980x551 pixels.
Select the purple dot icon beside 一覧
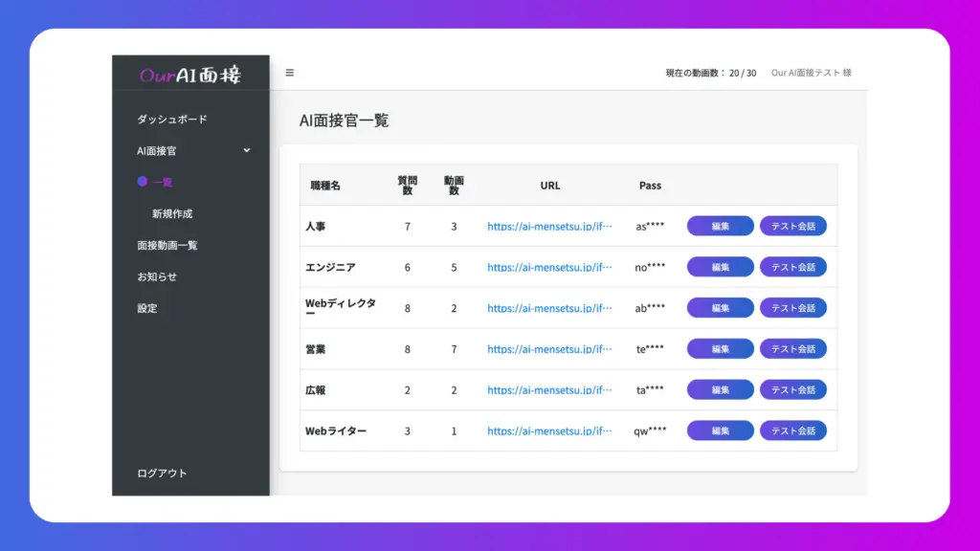(x=142, y=182)
